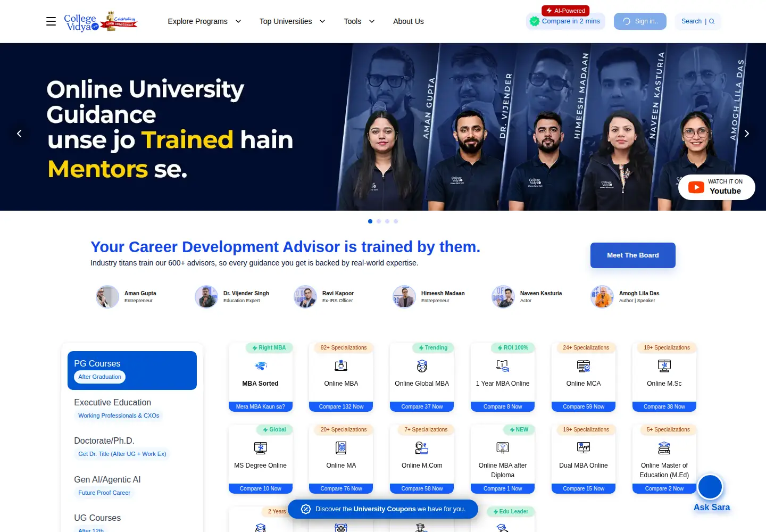Select the UG Courses category tab
766x532 pixels.
(132, 522)
